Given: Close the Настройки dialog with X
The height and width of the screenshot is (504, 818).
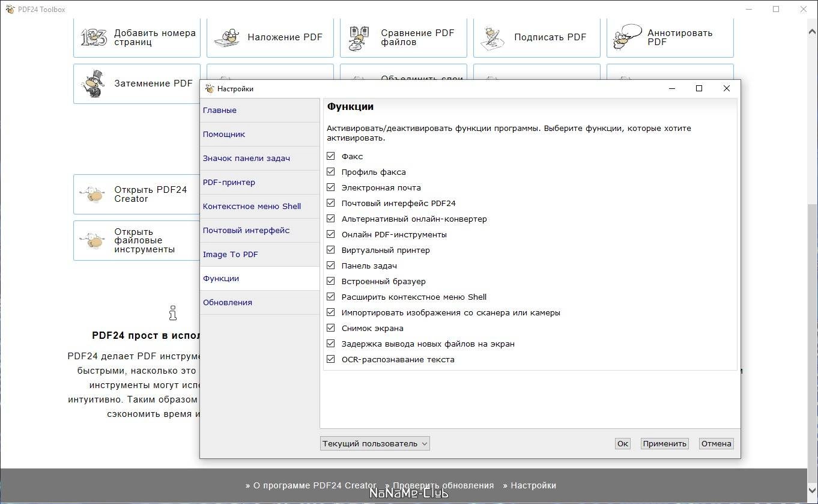Looking at the screenshot, I should (x=727, y=88).
